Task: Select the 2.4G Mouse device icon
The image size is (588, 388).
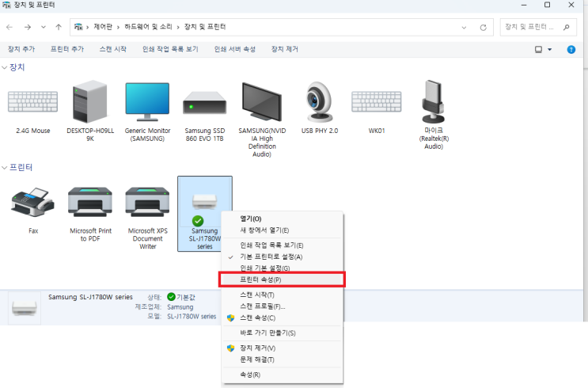Action: [33, 101]
